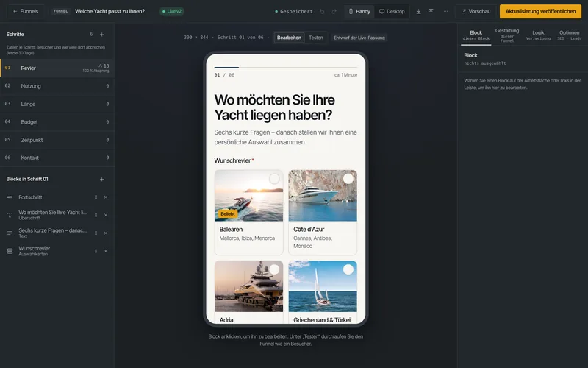Click drag handle of Überschrift block
The width and height of the screenshot is (588, 368).
pyautogui.click(x=96, y=215)
